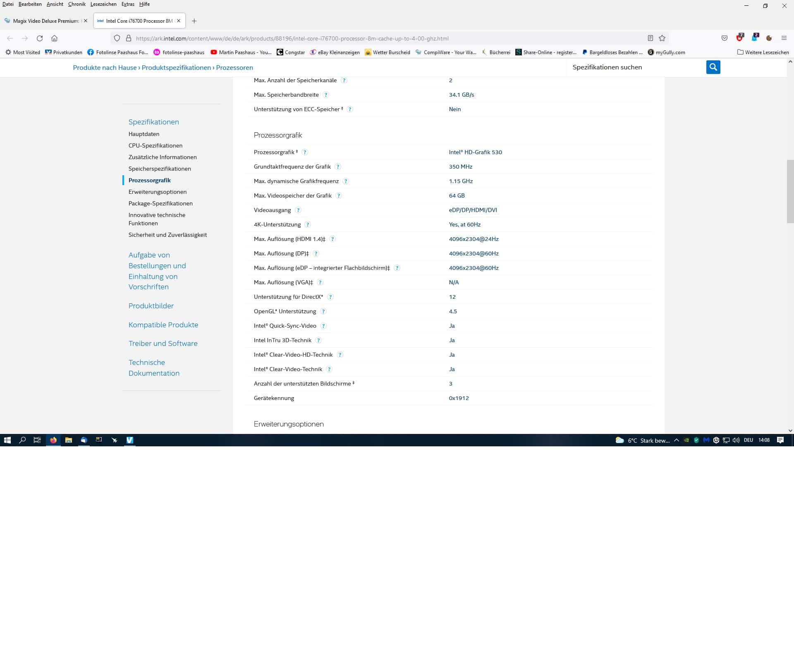The image size is (794, 672).
Task: Open File Explorer from the taskbar
Action: click(x=69, y=440)
